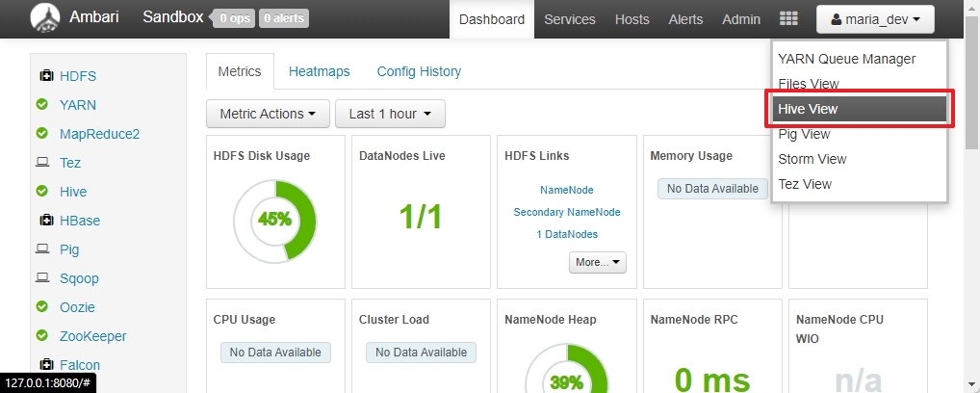
Task: Click the NameNode Heap 39% gauge
Action: click(x=567, y=369)
